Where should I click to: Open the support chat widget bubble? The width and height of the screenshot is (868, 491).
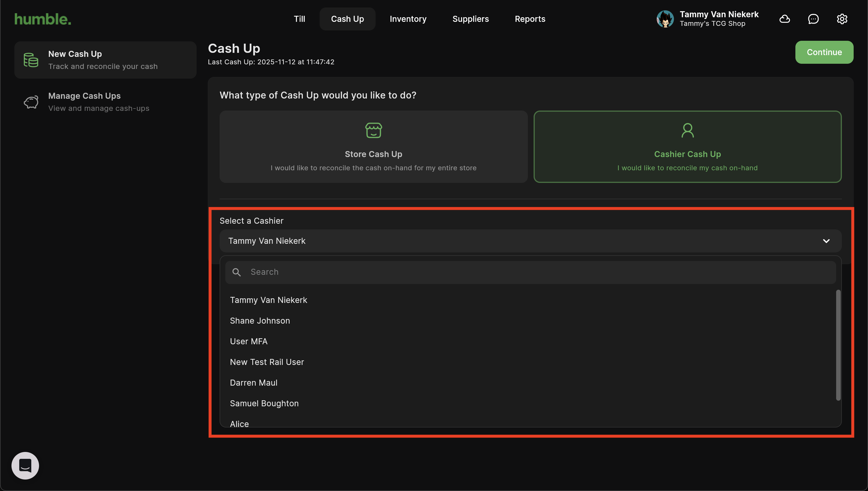[x=25, y=465]
